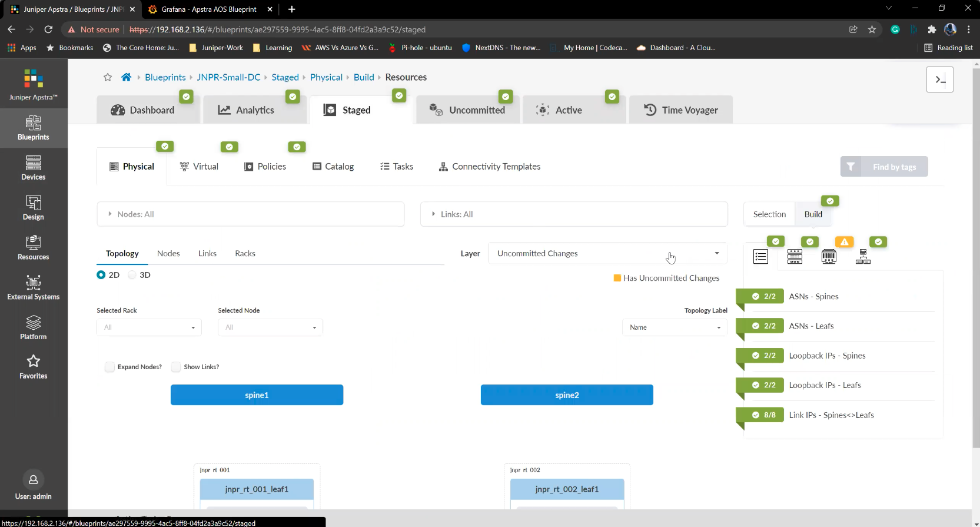Star this page as favorite in breadcrumb
This screenshot has width=980, height=527.
(x=108, y=77)
